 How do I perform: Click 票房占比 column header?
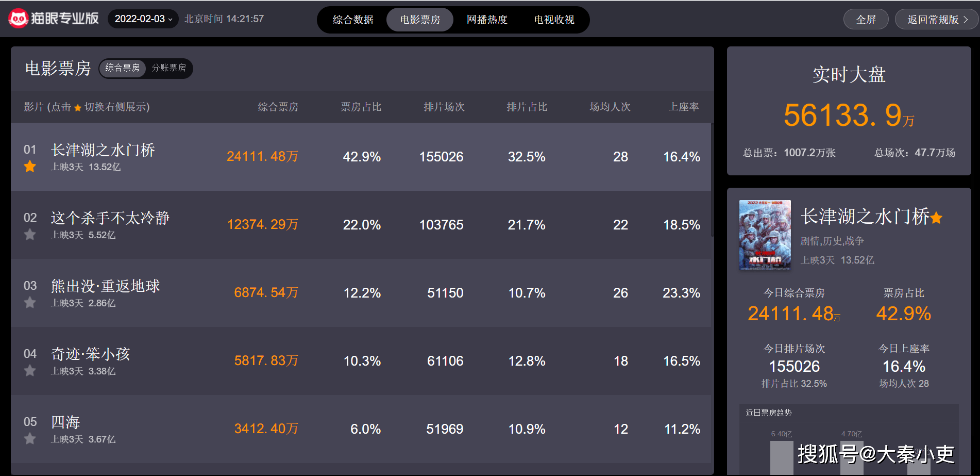pos(361,107)
